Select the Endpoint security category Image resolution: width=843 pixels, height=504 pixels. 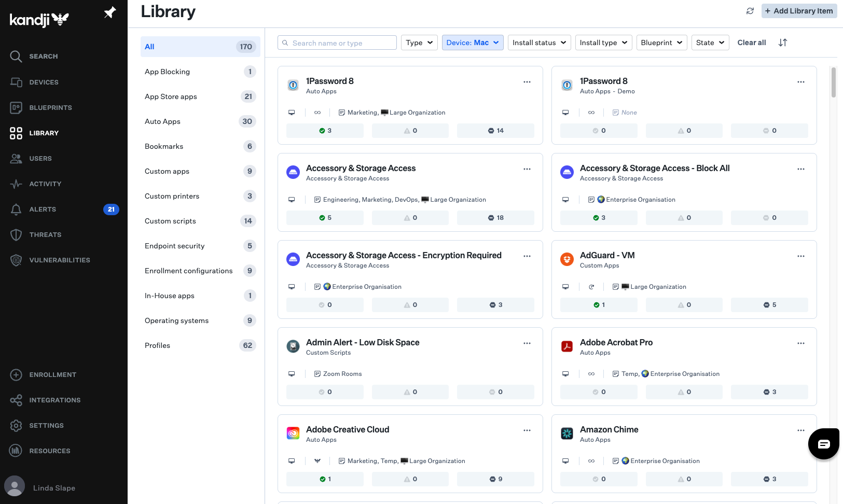[x=200, y=246]
